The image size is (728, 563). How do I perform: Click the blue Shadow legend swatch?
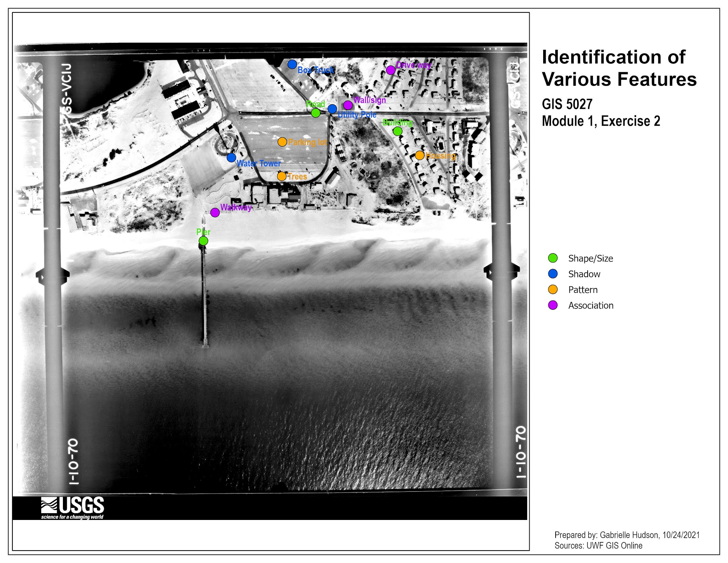[553, 274]
